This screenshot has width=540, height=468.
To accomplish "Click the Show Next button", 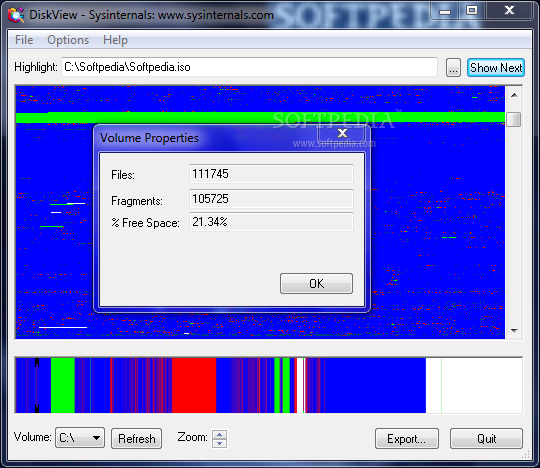I will tap(496, 67).
